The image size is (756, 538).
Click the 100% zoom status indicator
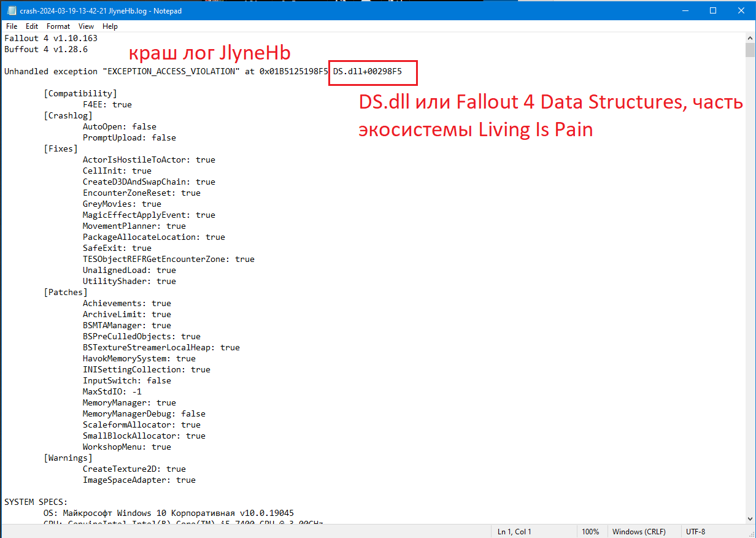click(x=590, y=532)
